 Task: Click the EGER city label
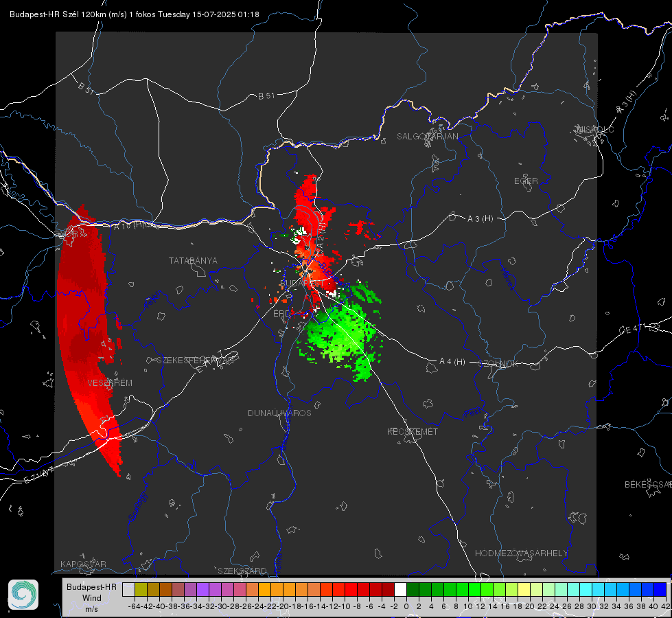526,181
